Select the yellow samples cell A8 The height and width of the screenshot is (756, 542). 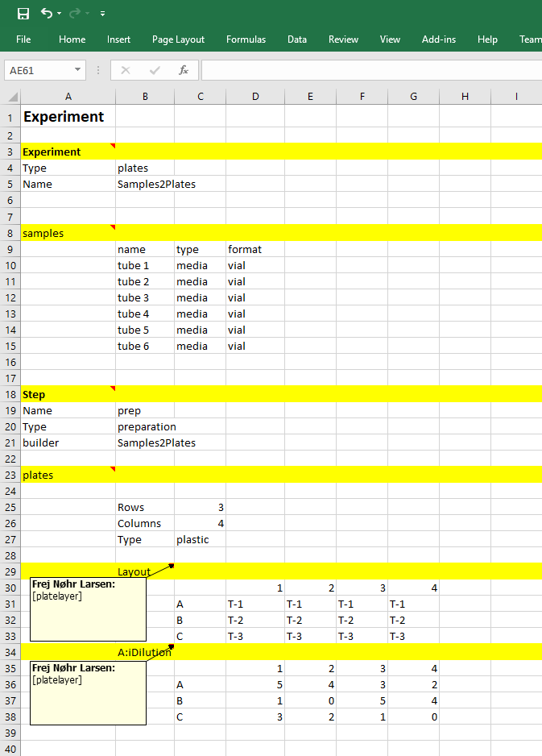click(68, 233)
